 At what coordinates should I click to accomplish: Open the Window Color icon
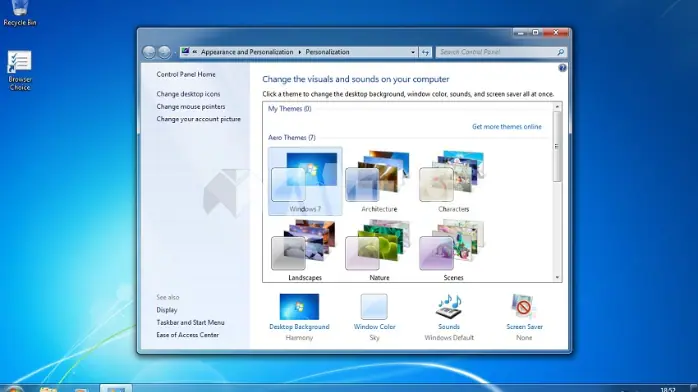[x=374, y=307]
